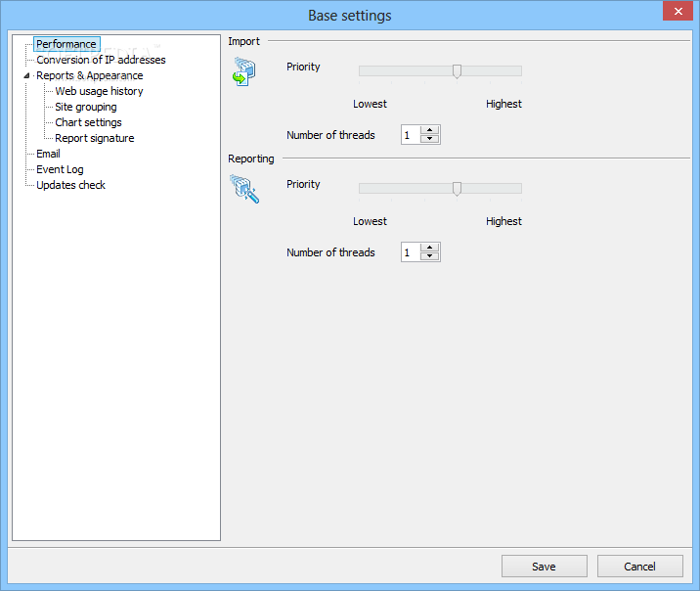Click the Highest label under Reporting priority
700x591 pixels.
tap(504, 221)
